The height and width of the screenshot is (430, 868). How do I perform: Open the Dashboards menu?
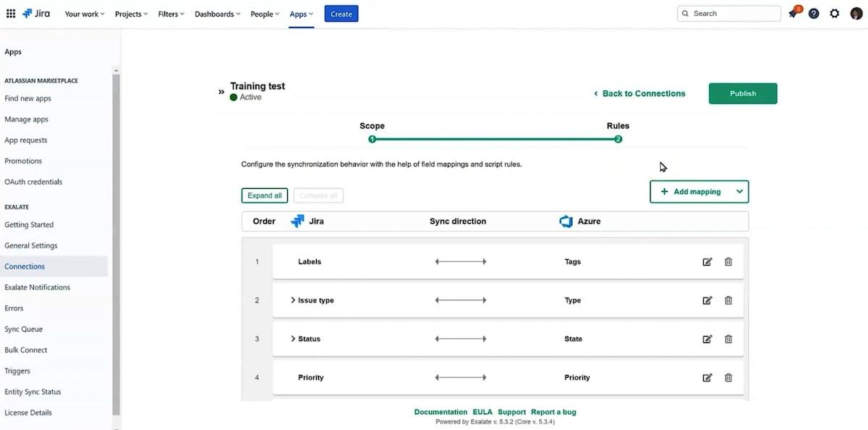pyautogui.click(x=217, y=14)
